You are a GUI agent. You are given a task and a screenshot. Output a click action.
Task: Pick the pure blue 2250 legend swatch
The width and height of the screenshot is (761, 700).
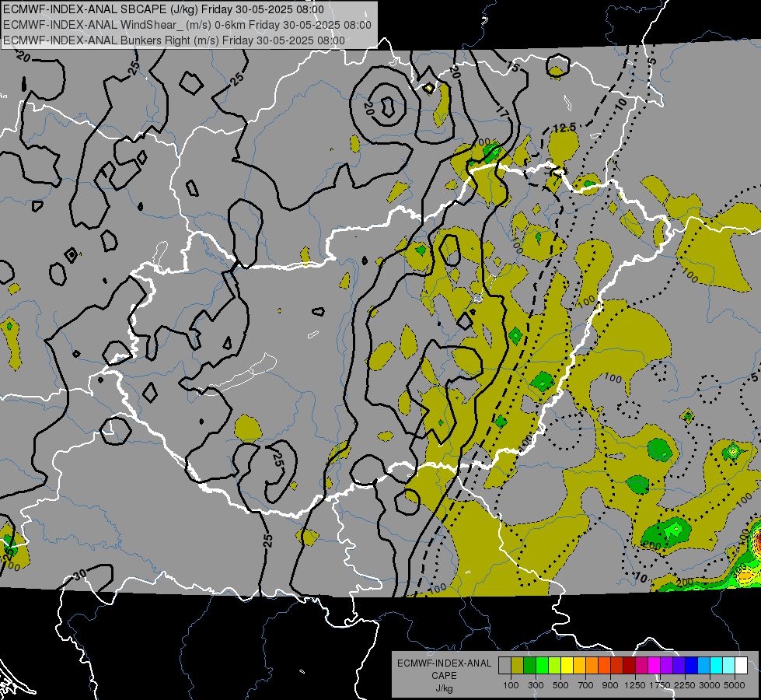(692, 665)
